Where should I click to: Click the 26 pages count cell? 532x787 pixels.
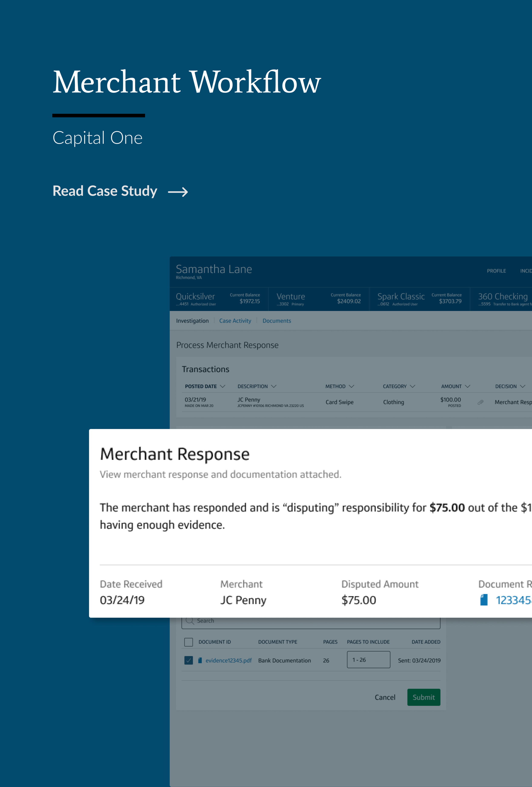pyautogui.click(x=326, y=660)
